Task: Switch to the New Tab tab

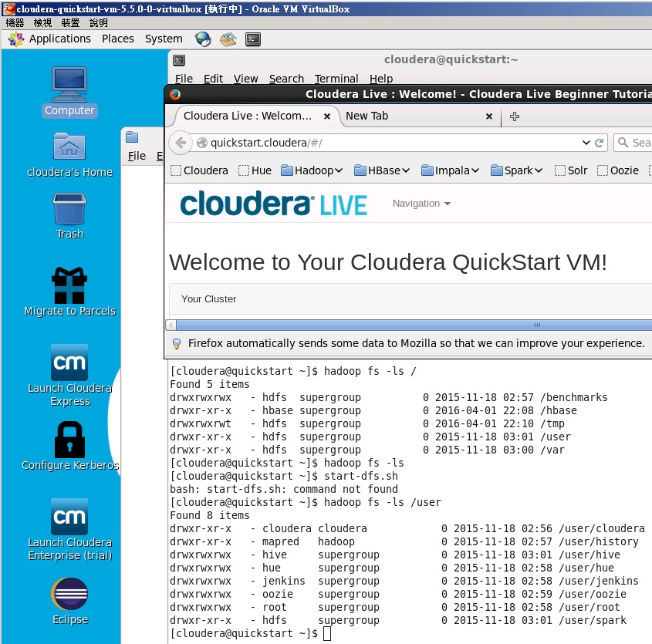Action: [369, 116]
